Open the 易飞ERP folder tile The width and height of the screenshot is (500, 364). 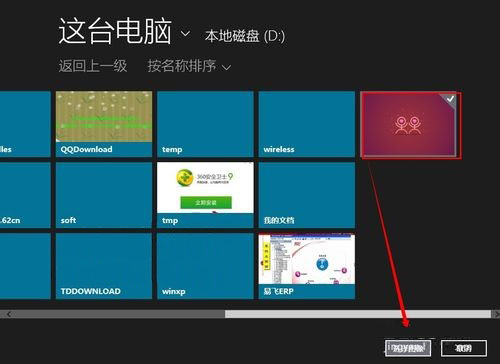307,266
